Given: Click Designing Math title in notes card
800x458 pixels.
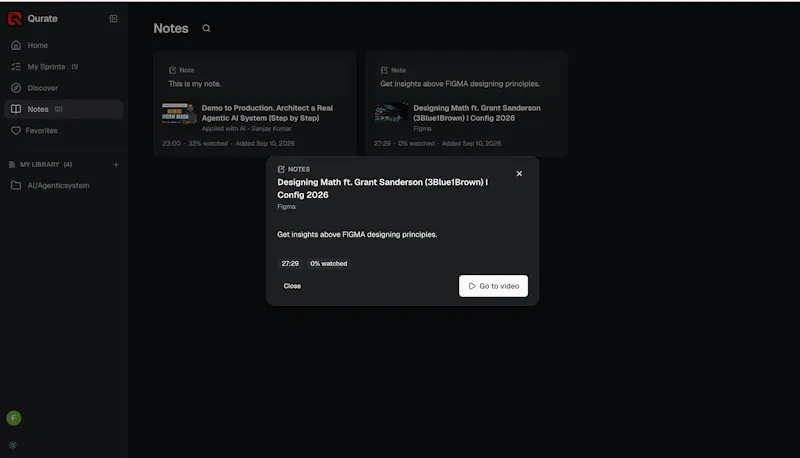Looking at the screenshot, I should 477,113.
